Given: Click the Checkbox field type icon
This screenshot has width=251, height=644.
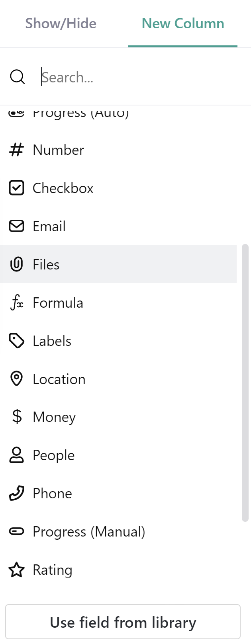Looking at the screenshot, I should point(17,188).
